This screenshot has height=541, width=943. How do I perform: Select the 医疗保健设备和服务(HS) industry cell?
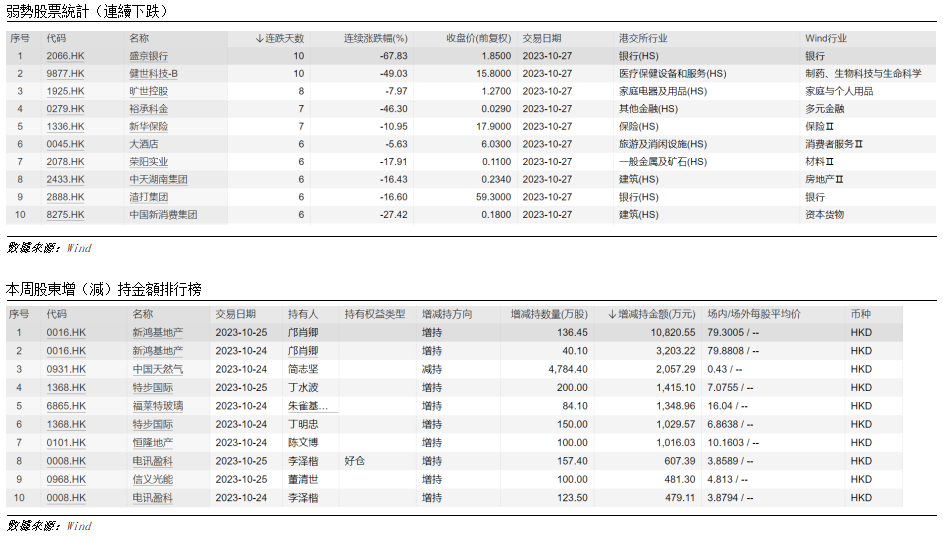[672, 73]
